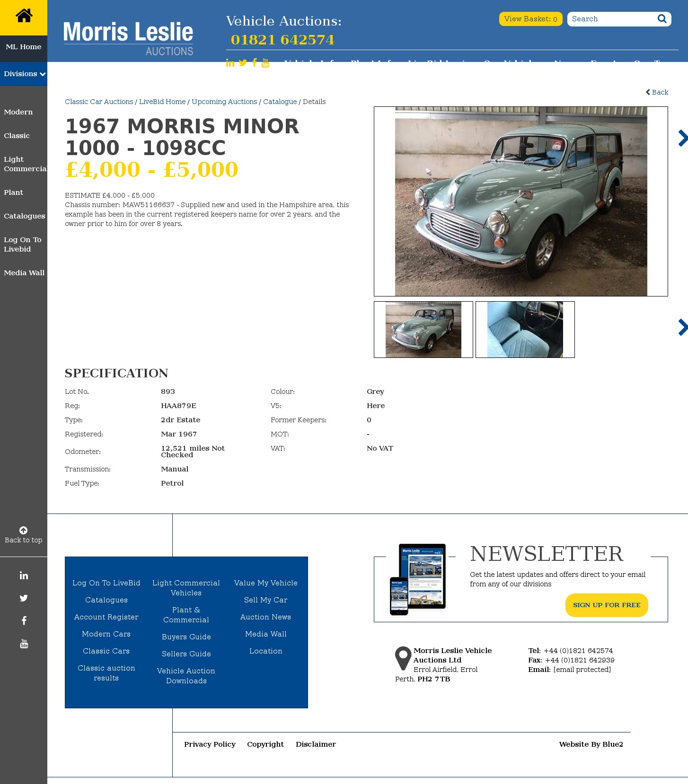Screen dimensions: 688x784
Task: Open Vehicle Auction Downloads link
Action: click(x=186, y=676)
